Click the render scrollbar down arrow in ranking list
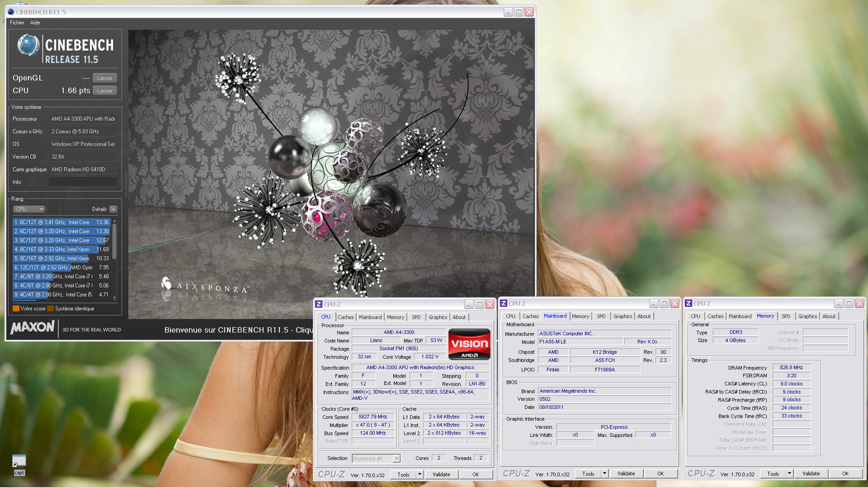The height and width of the screenshot is (488, 868). tap(114, 298)
